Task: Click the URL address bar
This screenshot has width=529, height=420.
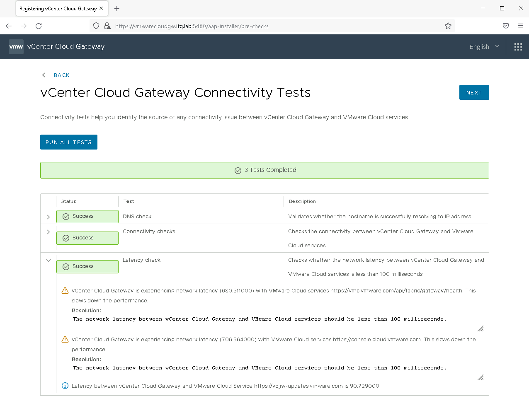Action: coord(269,26)
